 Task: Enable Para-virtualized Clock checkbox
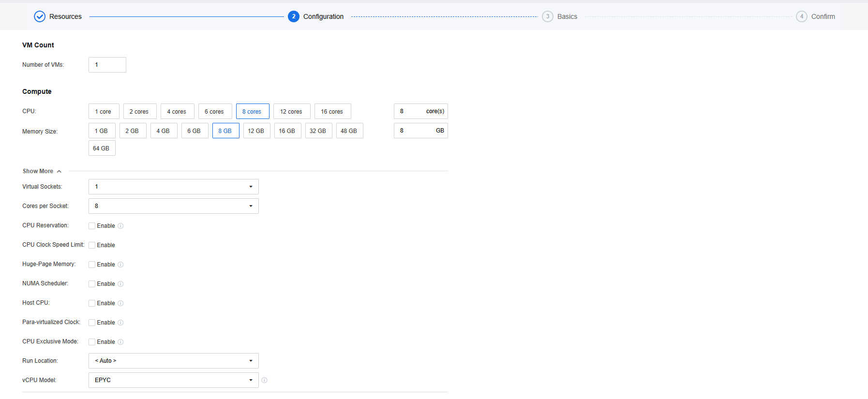92,323
